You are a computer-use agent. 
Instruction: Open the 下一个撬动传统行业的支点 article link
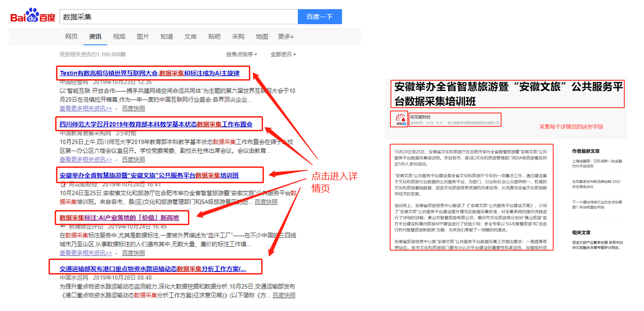click(x=596, y=204)
